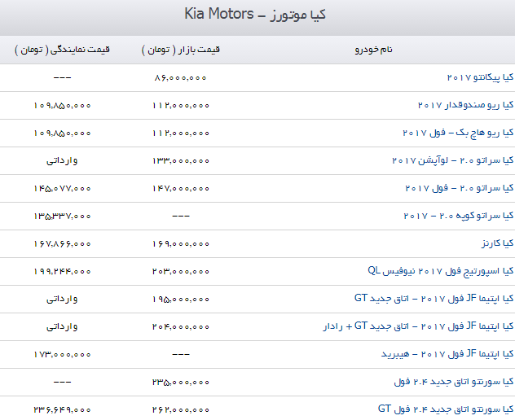Viewport: 515px width, 420px height.
Task: Select market price ۸۶,۰۰۰,۰۰۰ for پیکانتو
Action: point(180,78)
